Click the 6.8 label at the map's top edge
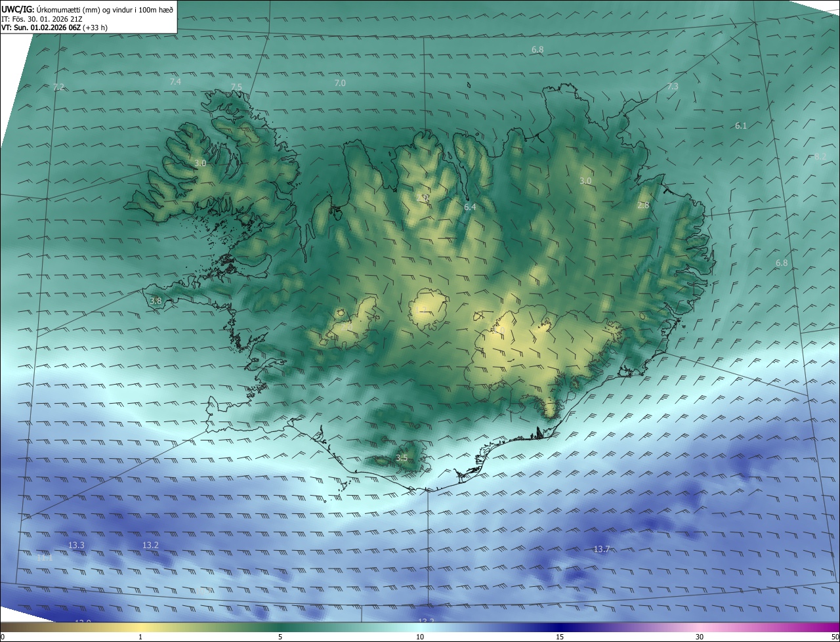Image resolution: width=840 pixels, height=642 pixels. pos(537,50)
